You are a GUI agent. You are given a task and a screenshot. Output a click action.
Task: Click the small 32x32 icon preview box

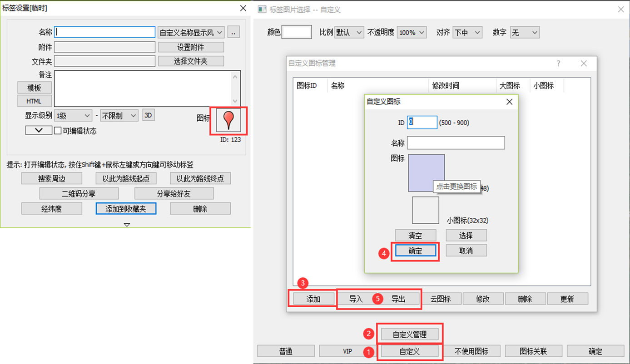click(425, 210)
